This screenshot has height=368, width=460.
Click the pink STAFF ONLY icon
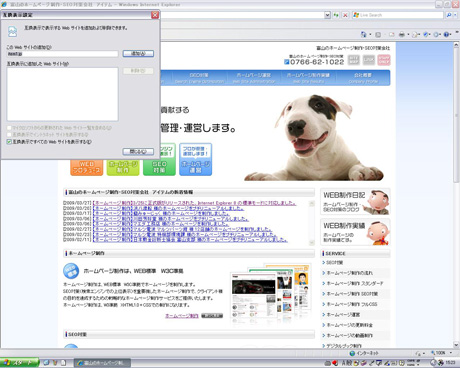point(384,60)
